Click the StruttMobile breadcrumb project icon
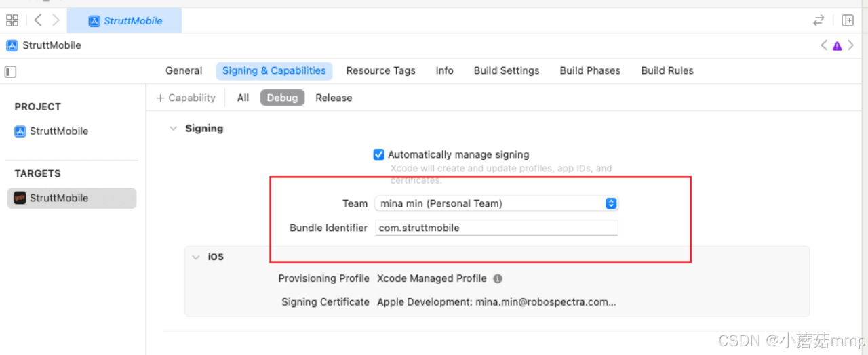 [12, 45]
